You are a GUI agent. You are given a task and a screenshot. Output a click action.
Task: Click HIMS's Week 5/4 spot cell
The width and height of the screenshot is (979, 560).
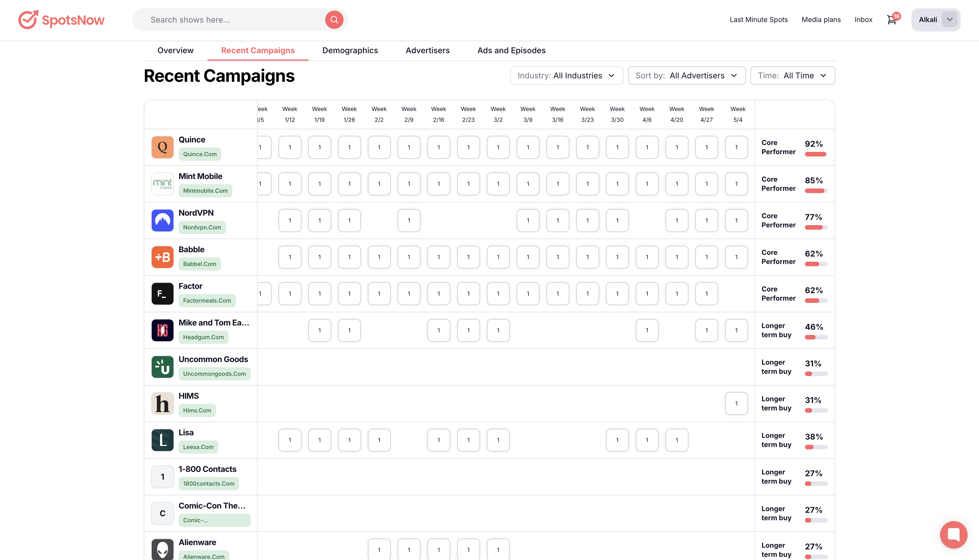(x=736, y=404)
